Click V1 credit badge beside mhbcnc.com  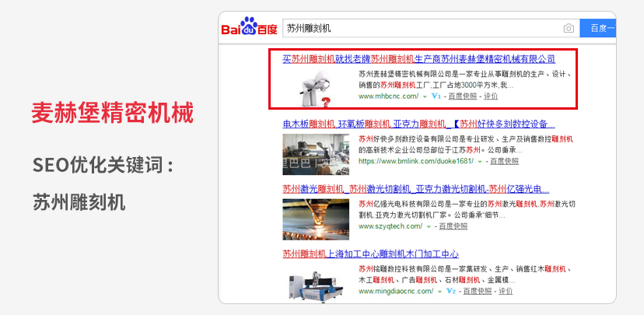436,97
